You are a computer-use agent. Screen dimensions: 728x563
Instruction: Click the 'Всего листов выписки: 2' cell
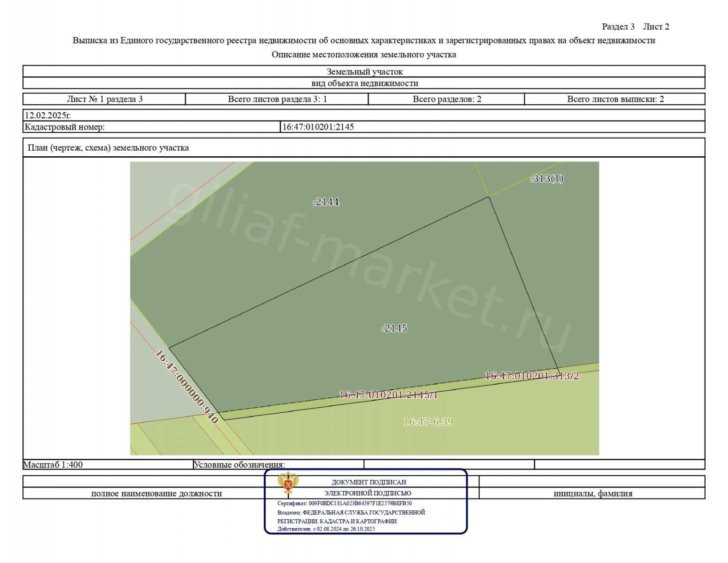point(615,99)
